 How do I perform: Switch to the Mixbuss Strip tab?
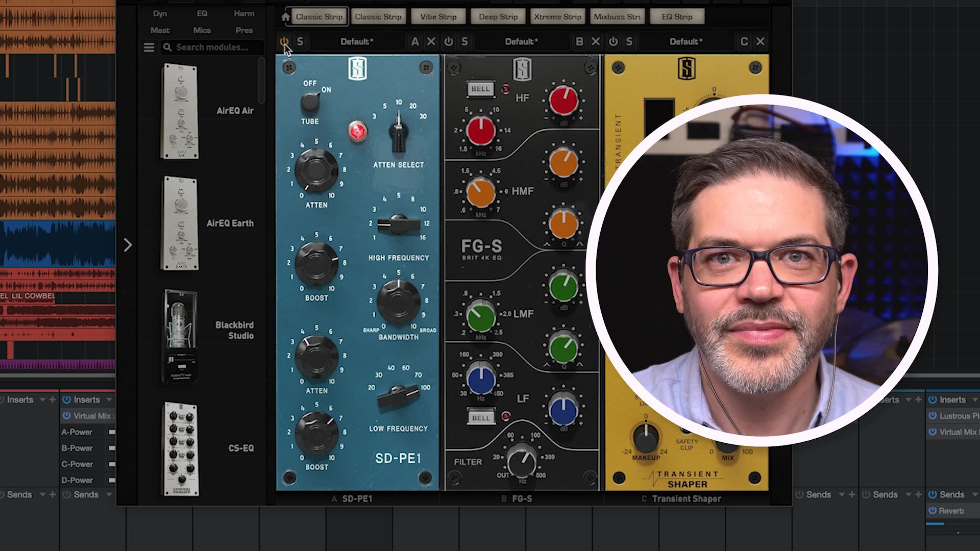point(618,17)
